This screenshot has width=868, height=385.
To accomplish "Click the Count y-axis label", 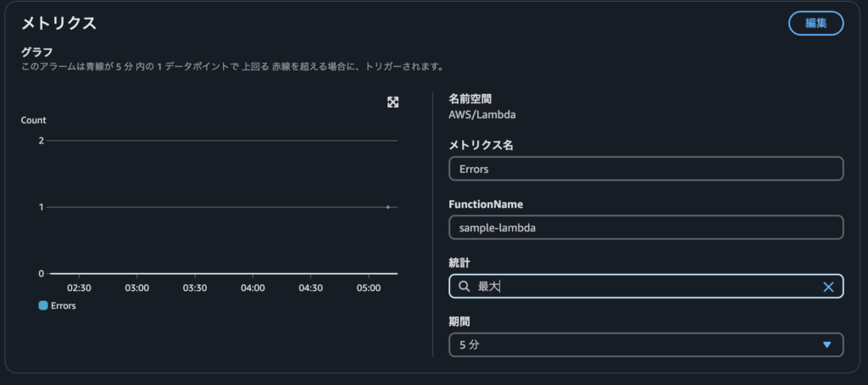I will [x=34, y=120].
